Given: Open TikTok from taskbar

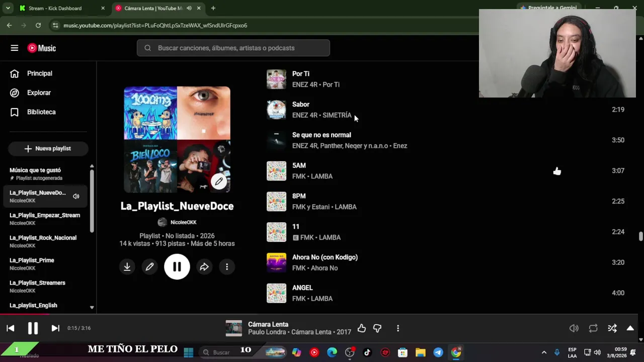Looking at the screenshot, I should click(x=367, y=352).
